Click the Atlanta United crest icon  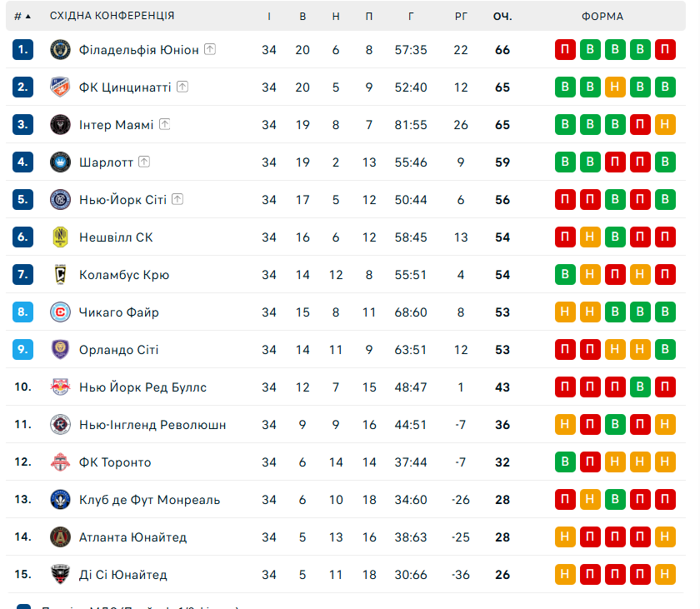tap(60, 537)
